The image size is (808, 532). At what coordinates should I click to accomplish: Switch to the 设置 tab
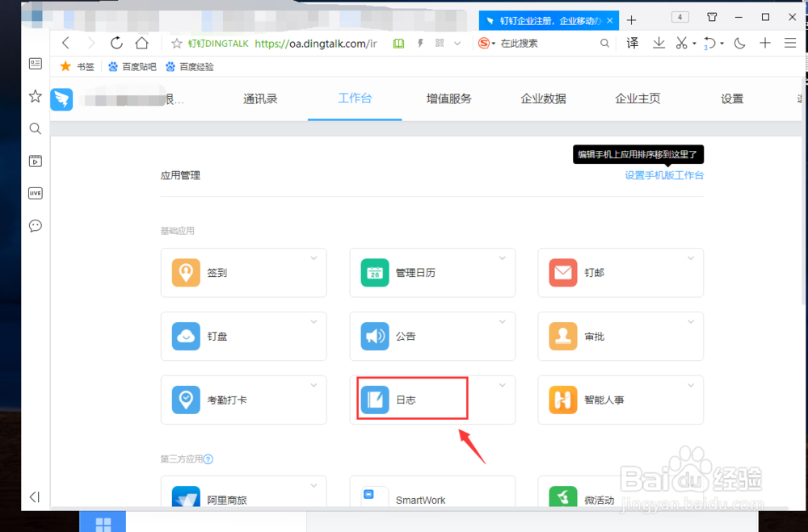click(732, 98)
